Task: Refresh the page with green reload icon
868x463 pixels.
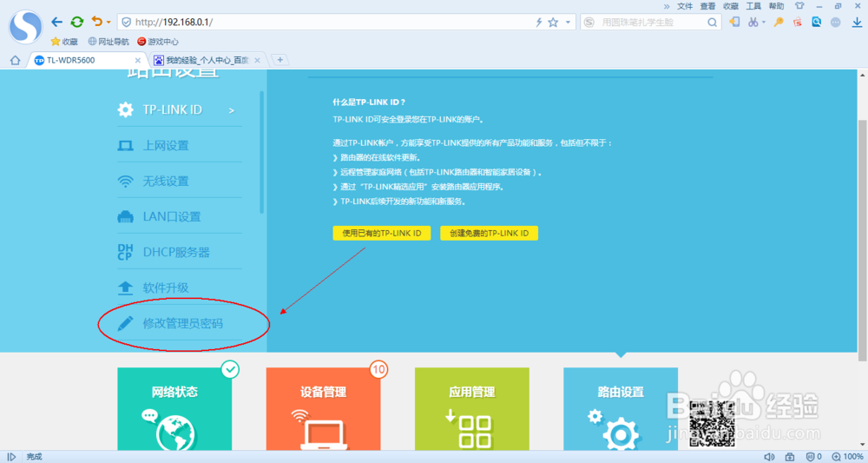Action: click(77, 23)
